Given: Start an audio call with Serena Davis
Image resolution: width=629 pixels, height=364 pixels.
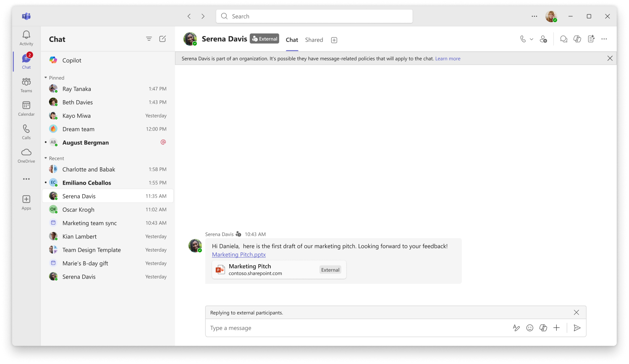Looking at the screenshot, I should pyautogui.click(x=523, y=39).
